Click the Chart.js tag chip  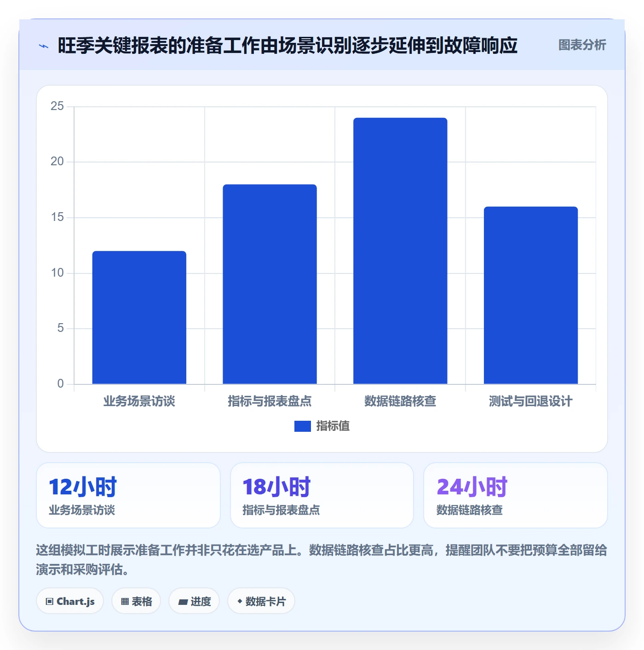click(x=70, y=601)
